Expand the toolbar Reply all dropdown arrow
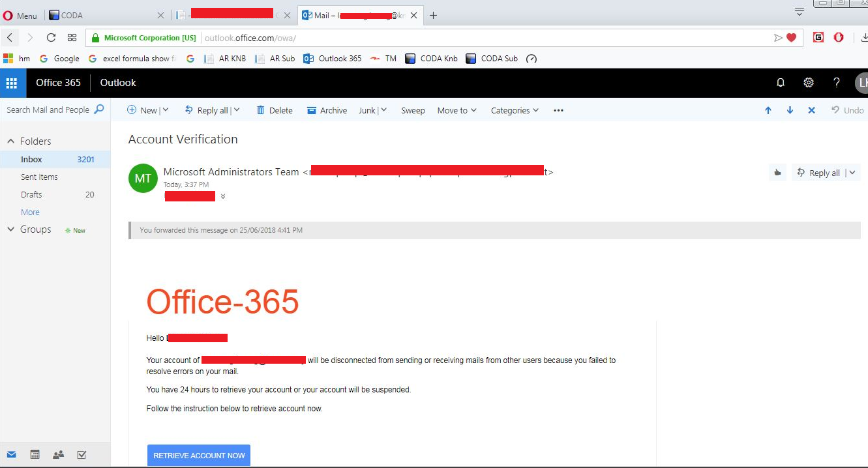 click(x=237, y=110)
